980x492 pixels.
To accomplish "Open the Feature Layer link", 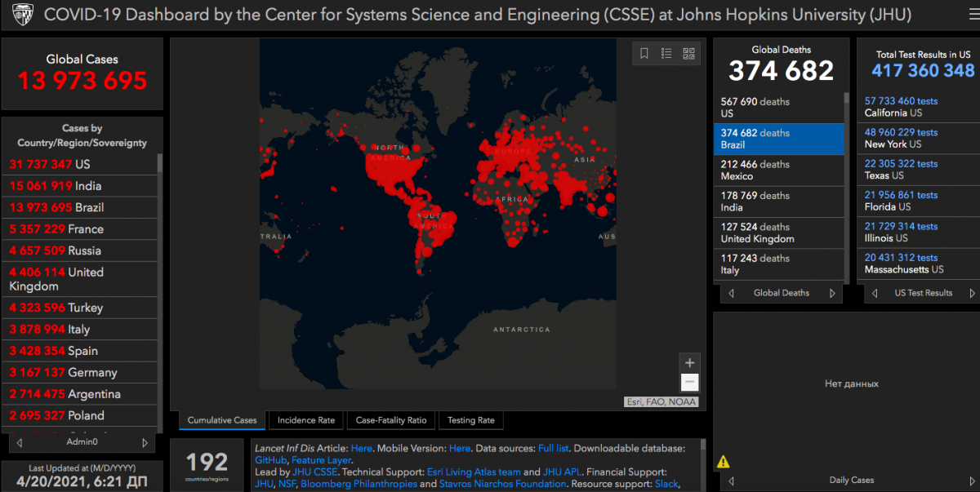I will pyautogui.click(x=321, y=460).
